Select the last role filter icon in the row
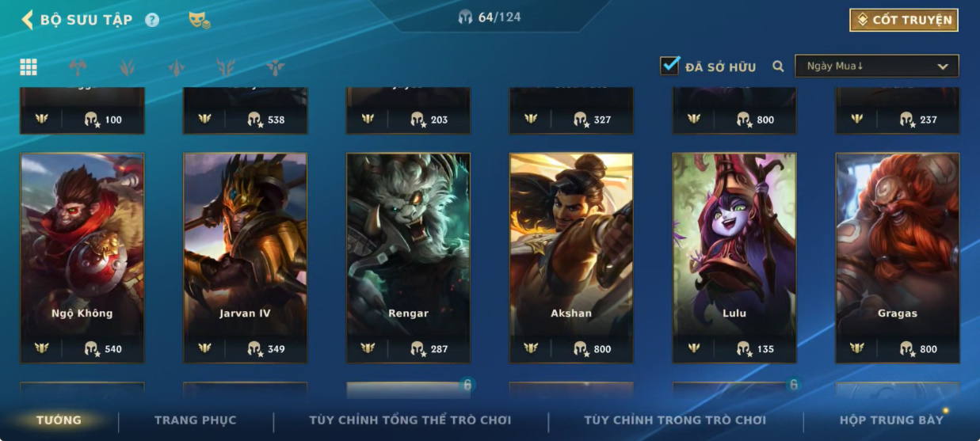The height and width of the screenshot is (441, 980). coord(275,67)
